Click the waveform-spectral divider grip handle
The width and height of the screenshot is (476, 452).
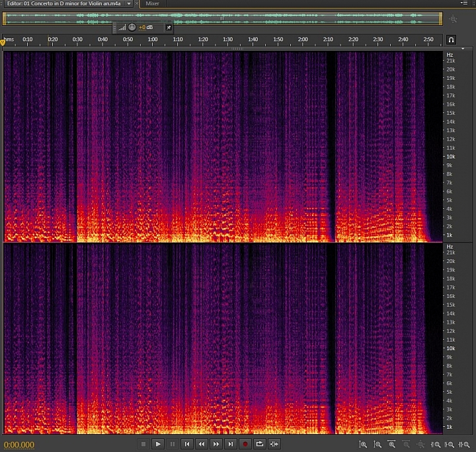tap(237, 48)
